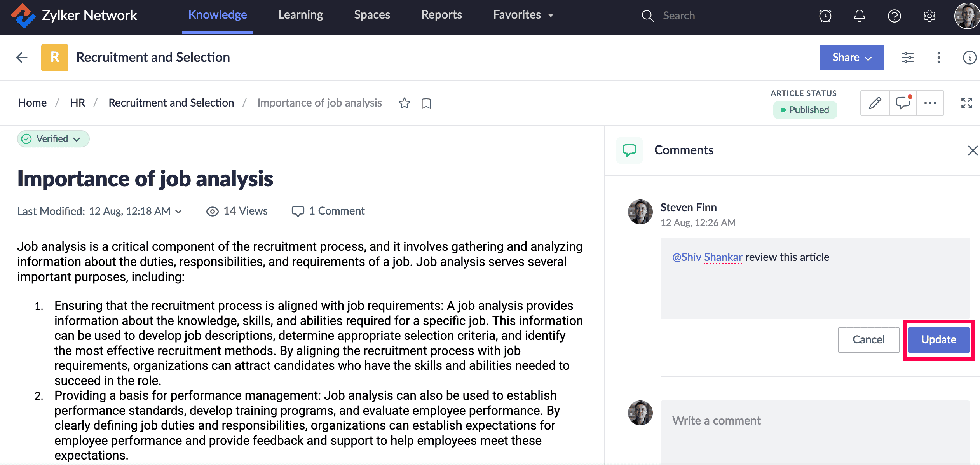Expand the Favorites menu
Viewport: 980px width, 465px height.
[x=523, y=15]
